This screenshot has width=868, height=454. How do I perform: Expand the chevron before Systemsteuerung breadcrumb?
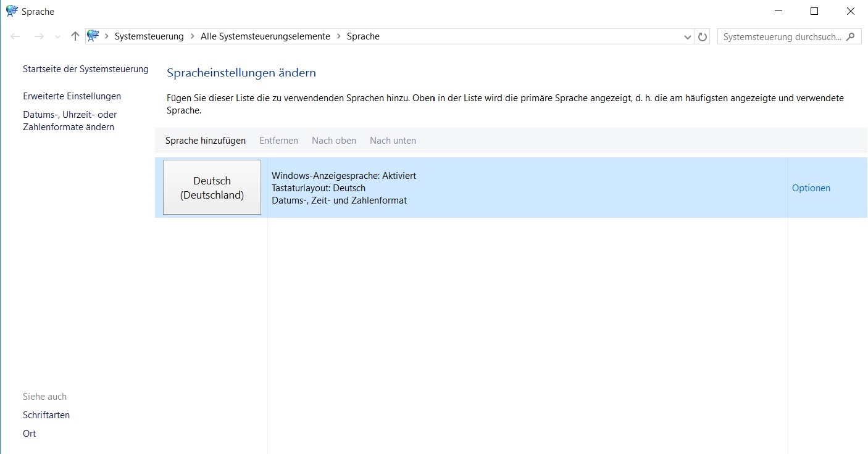coord(107,36)
